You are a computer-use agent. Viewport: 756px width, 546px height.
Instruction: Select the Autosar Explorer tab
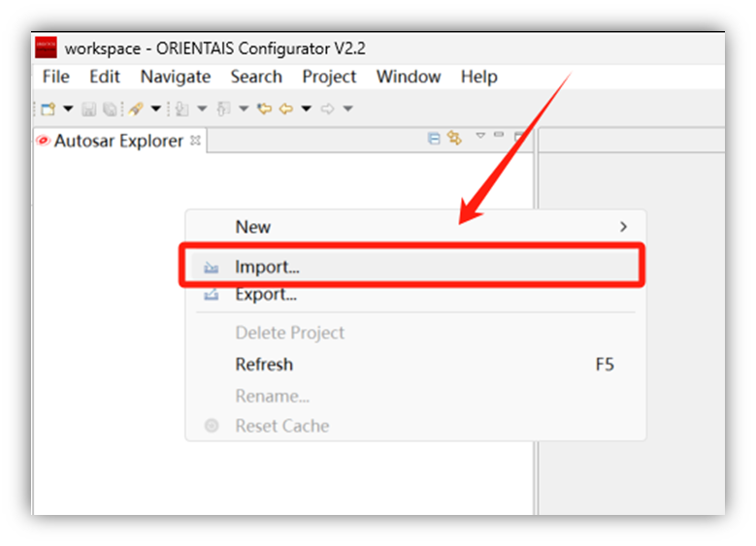(120, 141)
